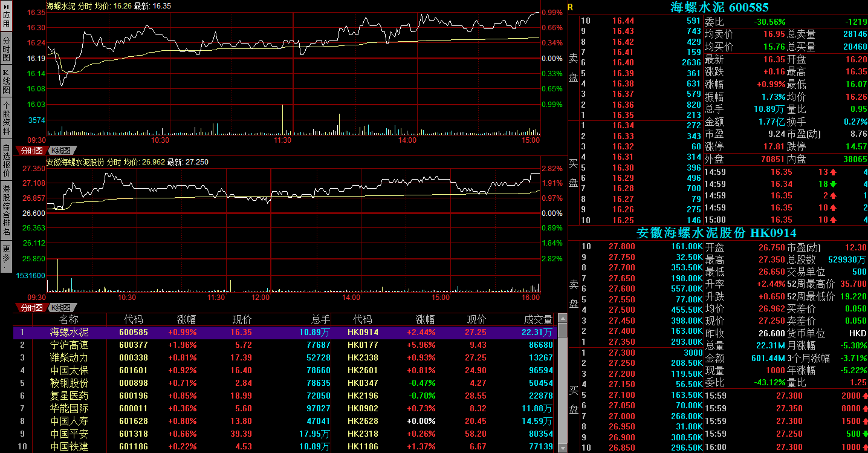Click the HK2318 code cell
The height and width of the screenshot is (453, 868).
363,434
